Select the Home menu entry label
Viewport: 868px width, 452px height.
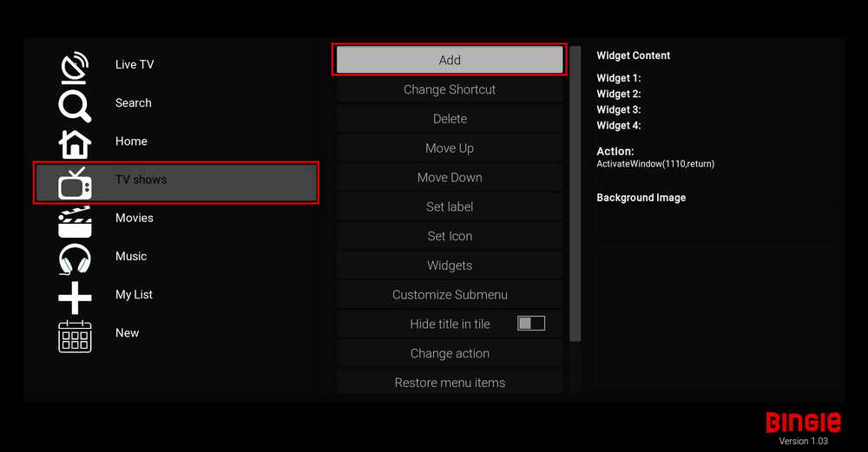click(131, 141)
